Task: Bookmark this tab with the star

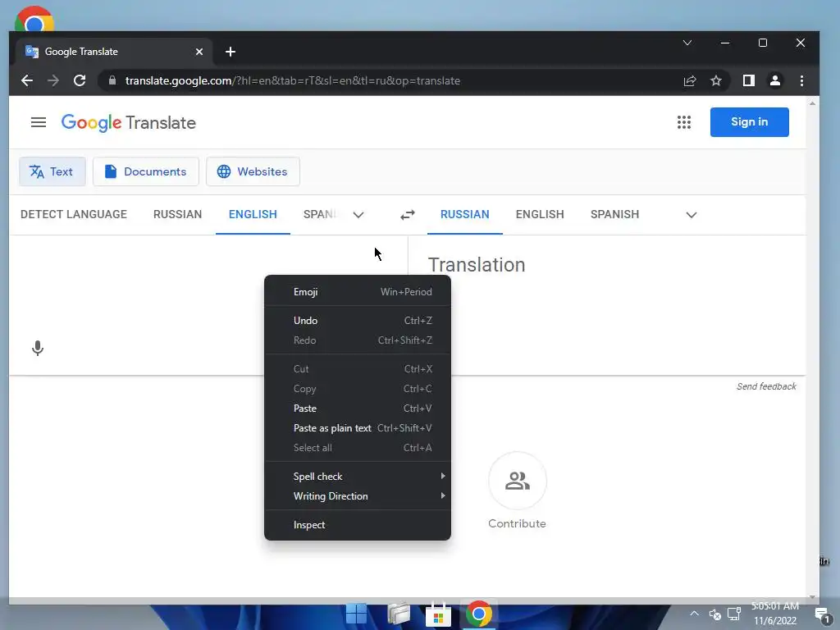Action: 715,80
